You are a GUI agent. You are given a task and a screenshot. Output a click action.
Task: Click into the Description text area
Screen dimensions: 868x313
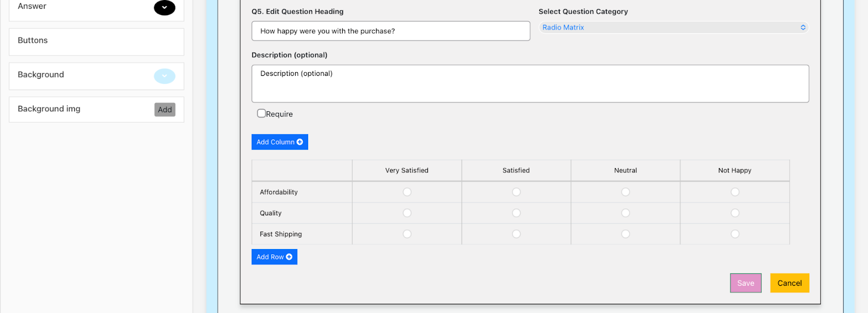click(x=530, y=84)
